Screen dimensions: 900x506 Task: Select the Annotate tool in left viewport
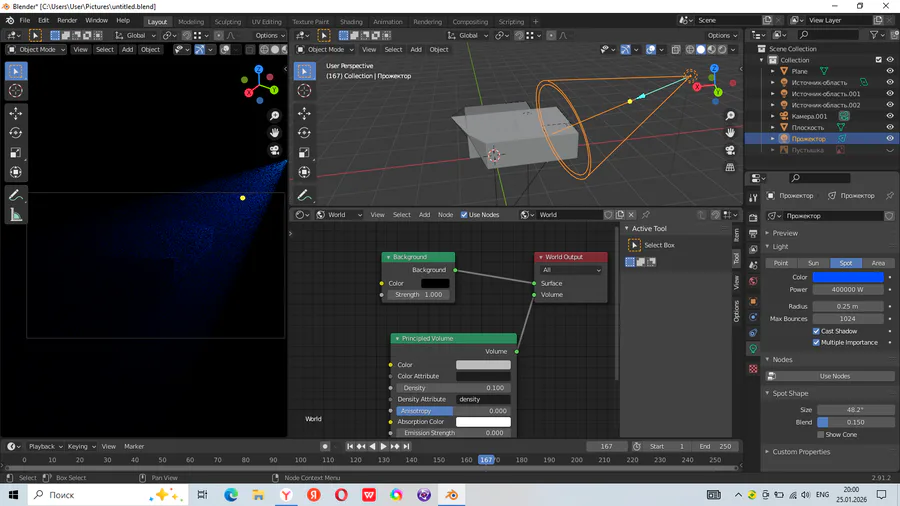coord(15,196)
